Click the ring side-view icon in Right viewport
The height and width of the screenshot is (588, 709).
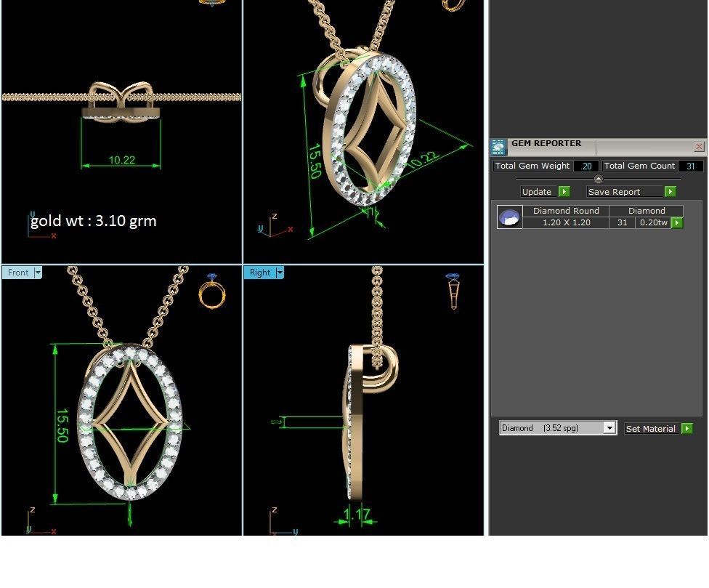(453, 291)
